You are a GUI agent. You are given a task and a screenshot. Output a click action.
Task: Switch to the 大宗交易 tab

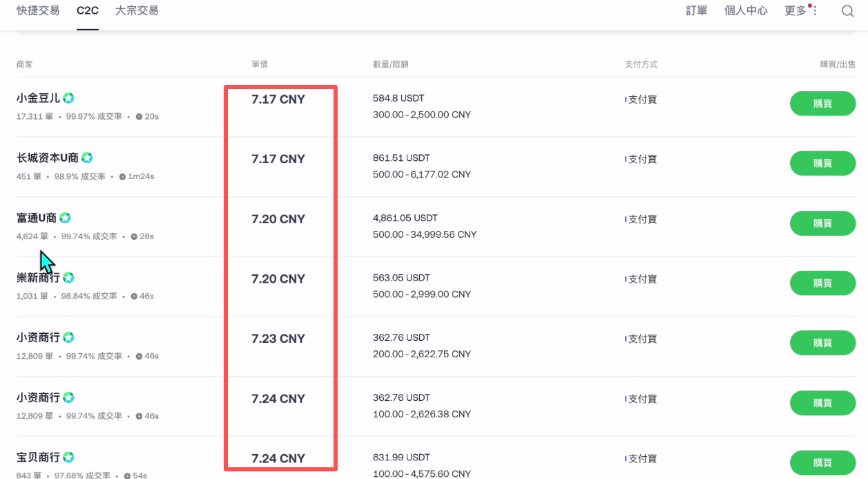coord(137,11)
